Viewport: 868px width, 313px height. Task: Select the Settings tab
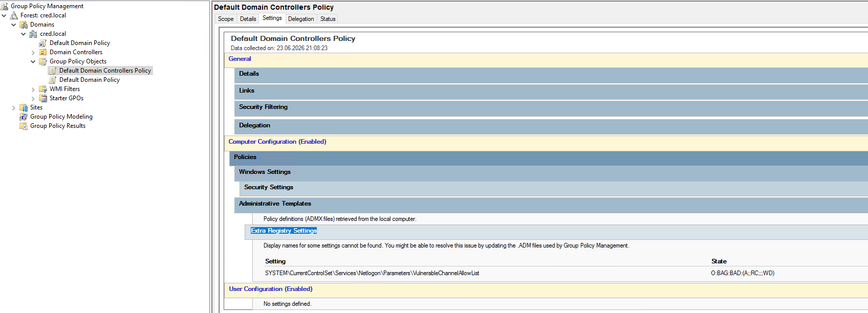click(x=272, y=18)
